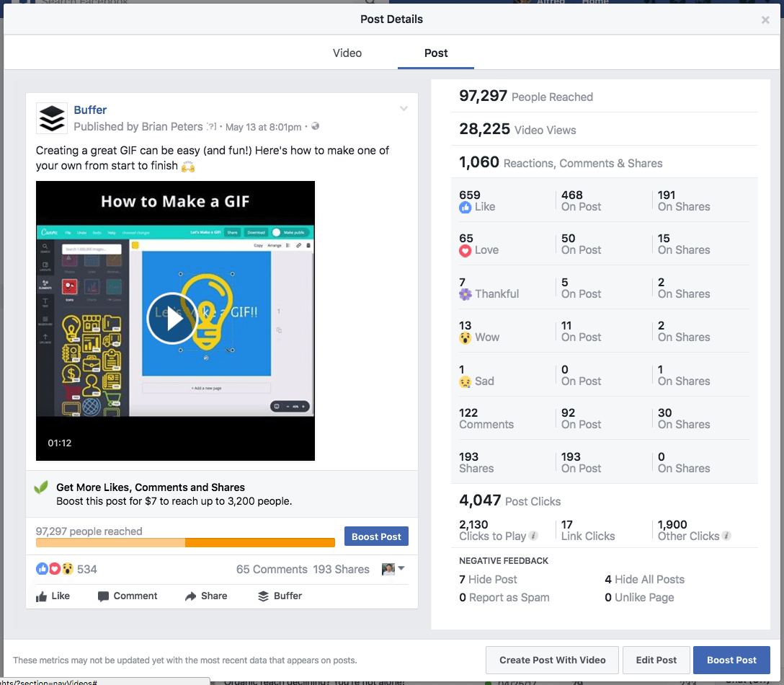Play the How to Make a GIF video
784x685 pixels.
point(172,319)
